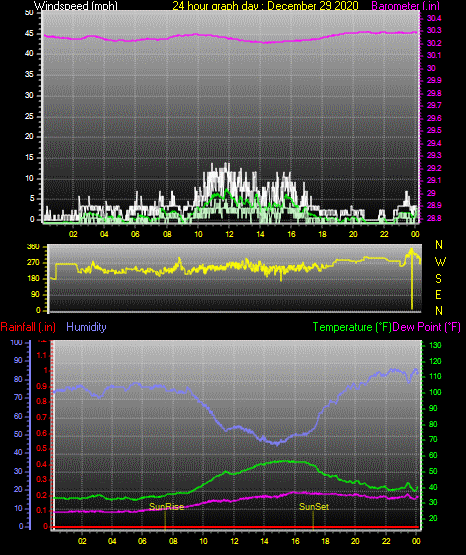Click the Dew Point (°F) legend label
This screenshot has width=466, height=555.
pos(427,327)
